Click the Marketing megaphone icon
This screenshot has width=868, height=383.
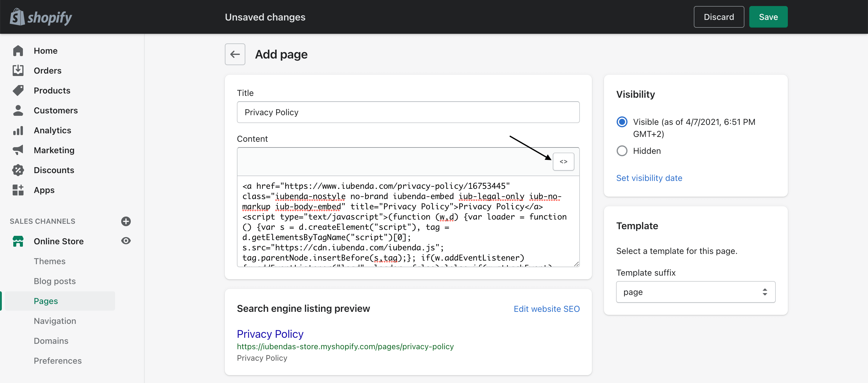click(18, 150)
